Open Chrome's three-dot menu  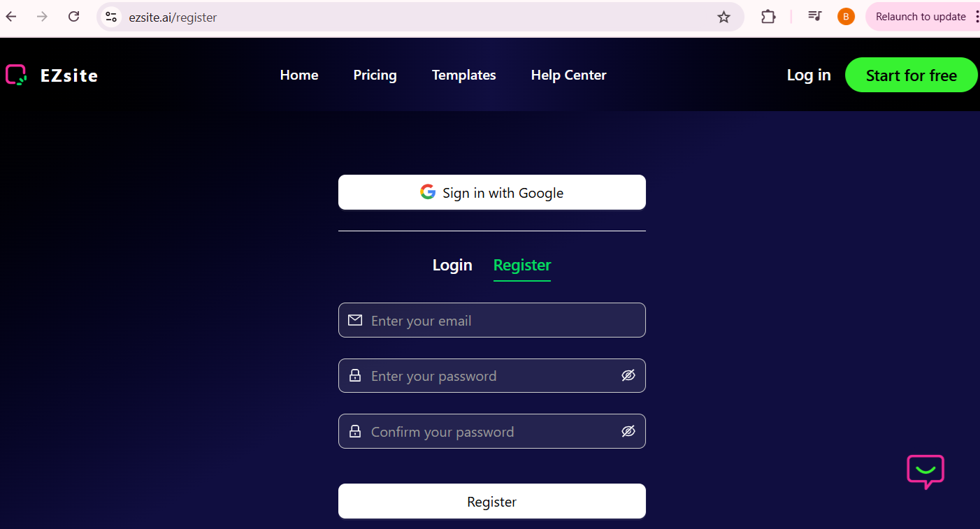[x=977, y=17]
